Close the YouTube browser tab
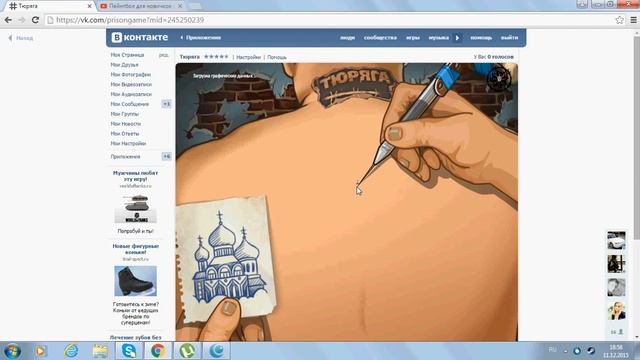This screenshot has height=360, width=640. click(x=180, y=6)
